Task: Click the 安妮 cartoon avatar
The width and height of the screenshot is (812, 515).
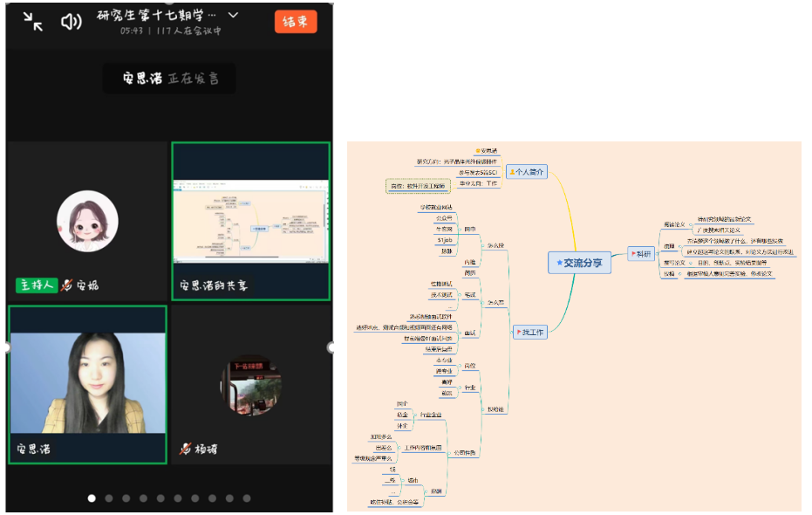Action: [x=87, y=221]
